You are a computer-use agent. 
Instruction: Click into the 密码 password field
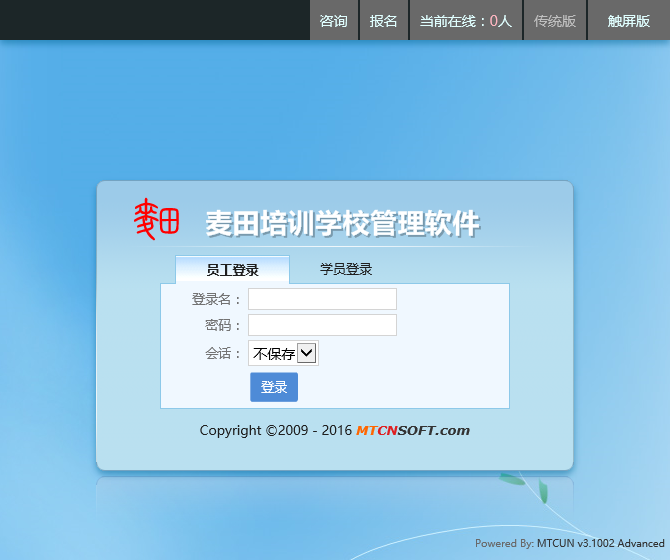tap(322, 325)
